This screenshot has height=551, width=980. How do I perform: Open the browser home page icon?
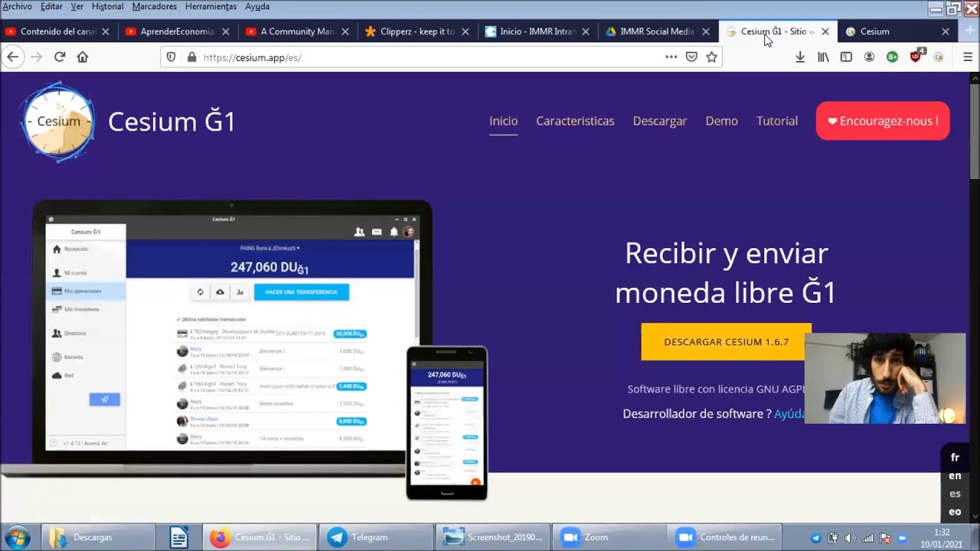point(83,57)
